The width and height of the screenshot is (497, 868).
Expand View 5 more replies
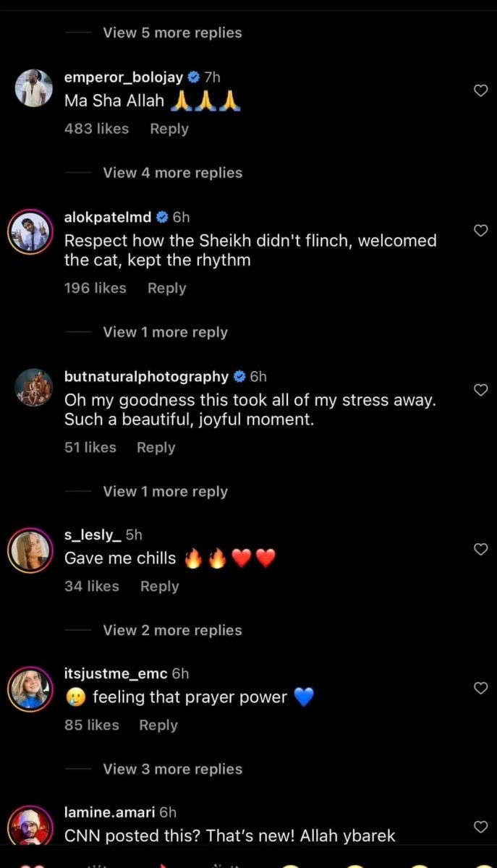pyautogui.click(x=172, y=33)
